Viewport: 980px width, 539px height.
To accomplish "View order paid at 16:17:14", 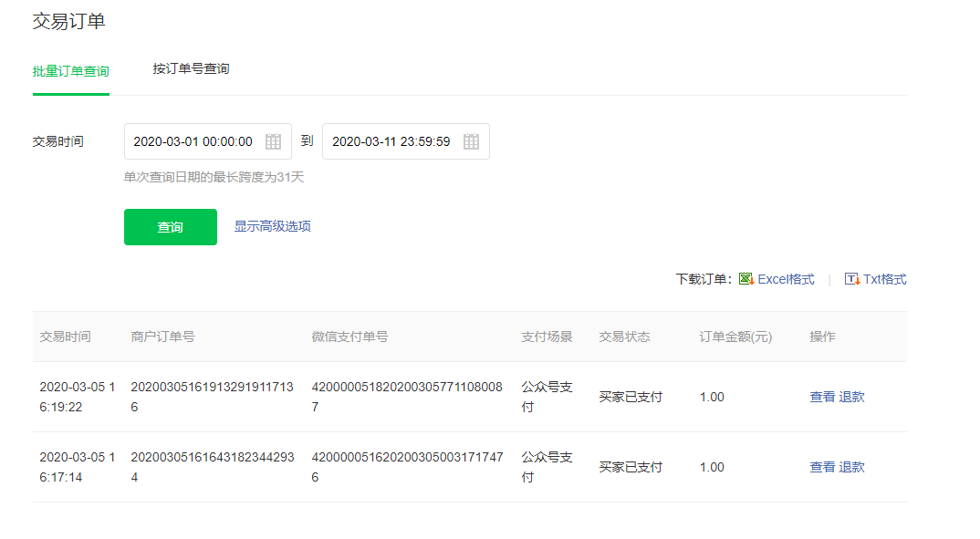I will tap(822, 467).
